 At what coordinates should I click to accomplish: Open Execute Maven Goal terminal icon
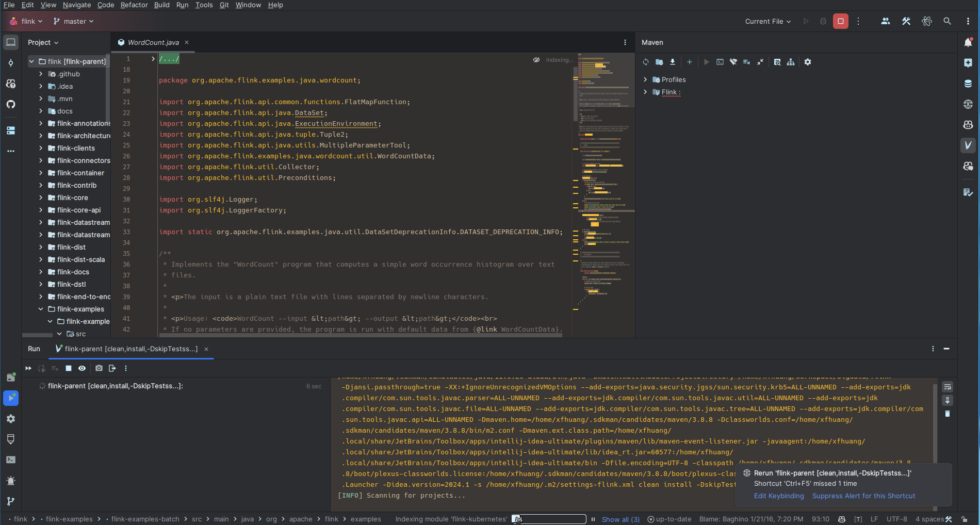(720, 62)
